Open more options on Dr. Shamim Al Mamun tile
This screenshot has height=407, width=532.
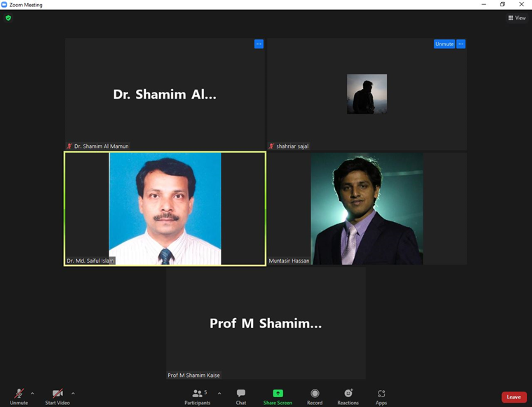(x=259, y=44)
